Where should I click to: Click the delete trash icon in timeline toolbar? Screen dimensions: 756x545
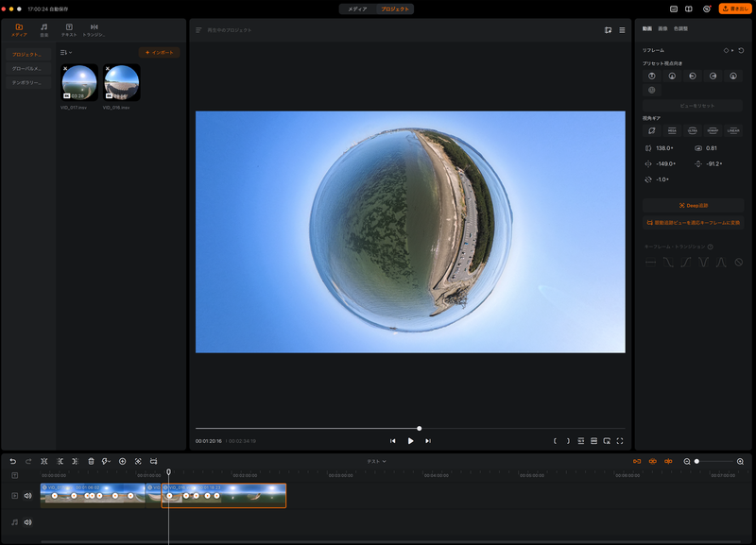[91, 461]
